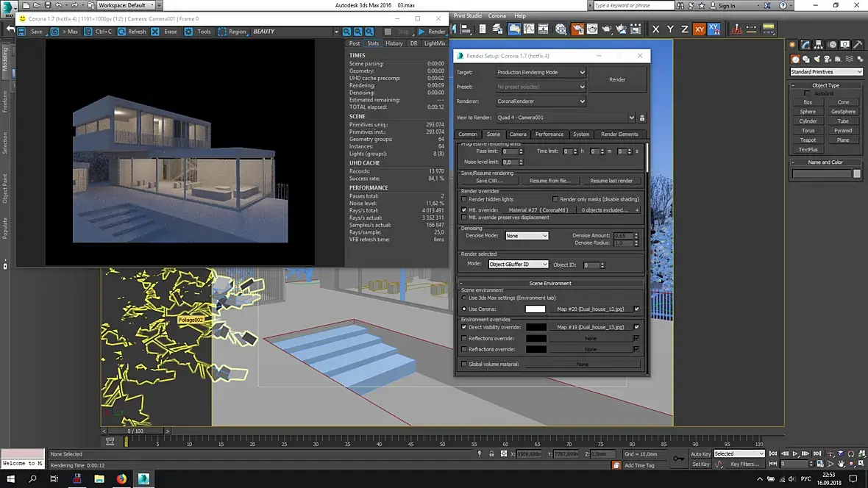This screenshot has width=868, height=488.
Task: Switch to the Performance tab
Action: (549, 134)
